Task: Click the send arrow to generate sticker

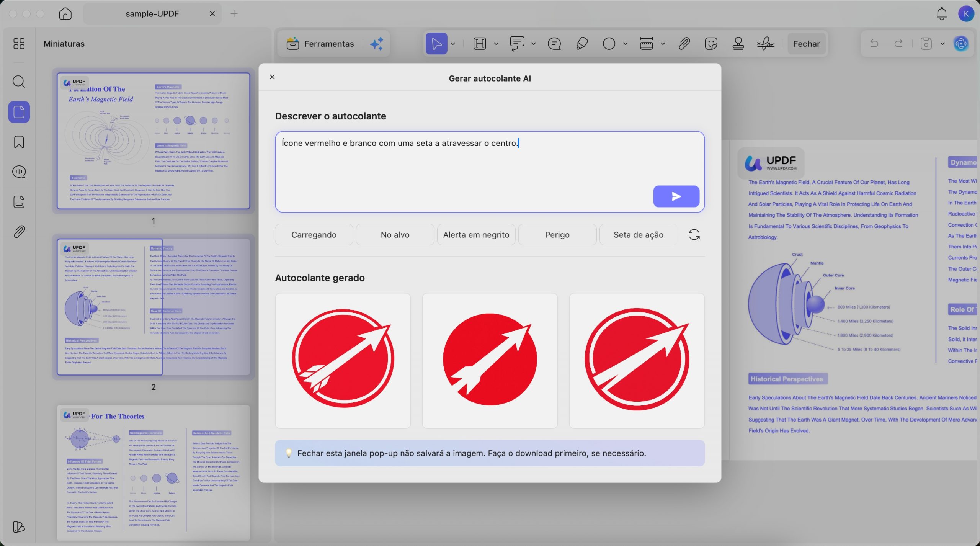Action: 676,196
